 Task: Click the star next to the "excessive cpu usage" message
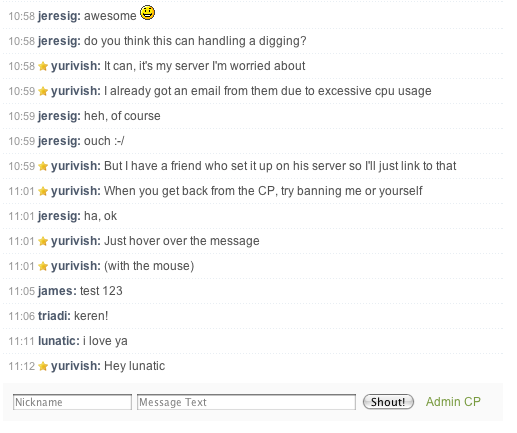43,91
